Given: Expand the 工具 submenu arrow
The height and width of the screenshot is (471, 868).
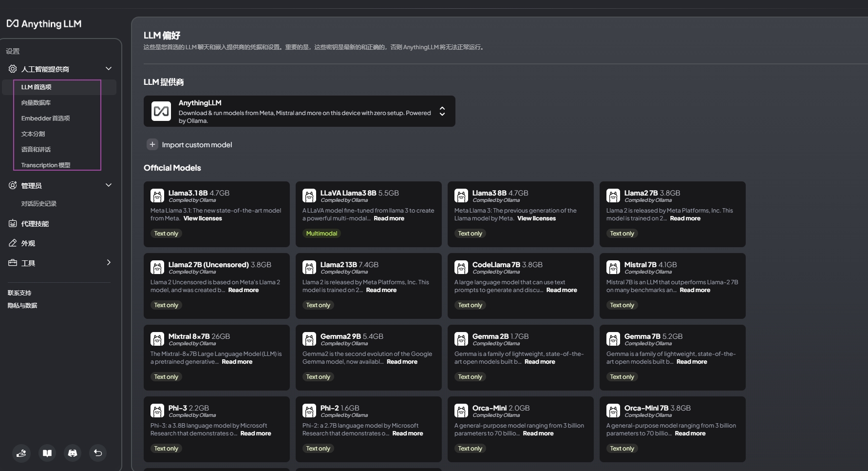Looking at the screenshot, I should [x=109, y=262].
